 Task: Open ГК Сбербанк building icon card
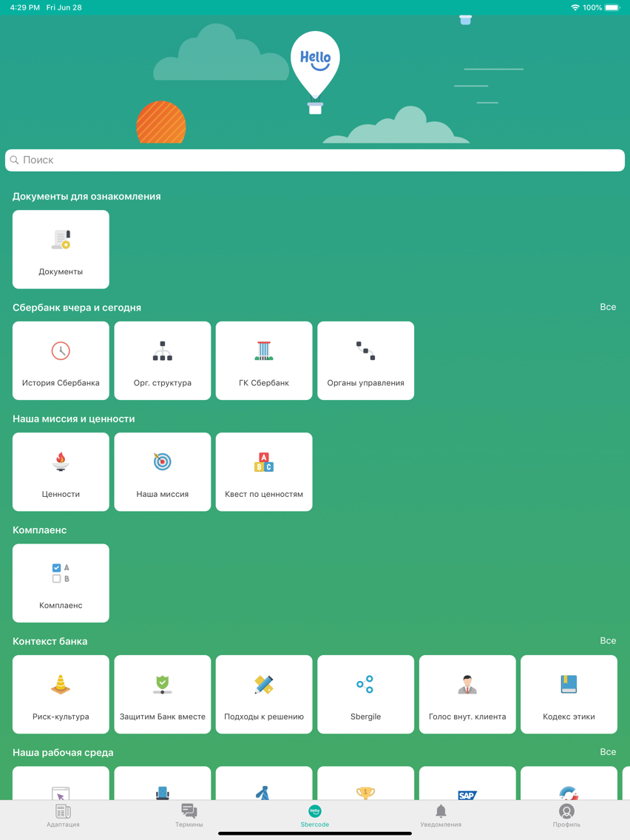tap(264, 361)
